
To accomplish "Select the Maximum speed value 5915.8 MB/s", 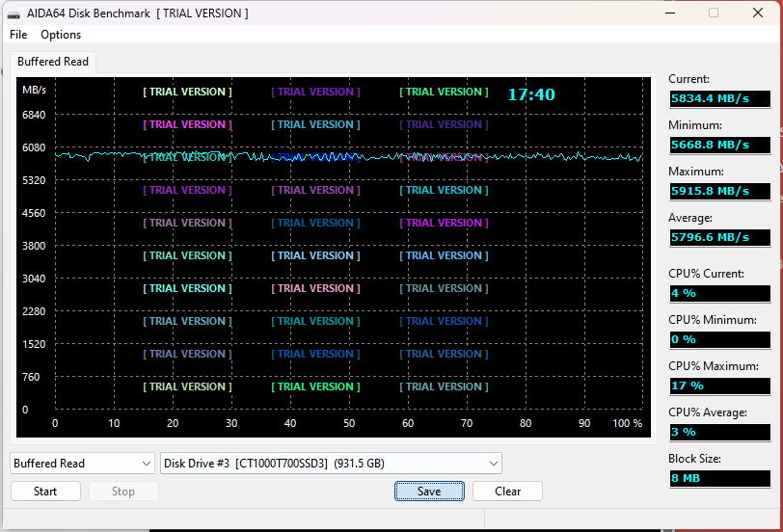I will [719, 191].
